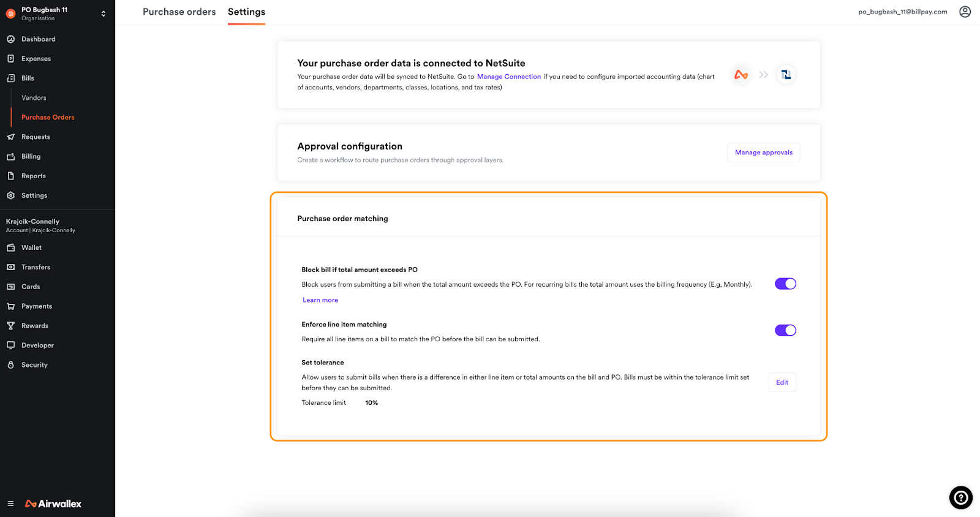Click the Reports document icon
The width and height of the screenshot is (980, 517).
pyautogui.click(x=10, y=176)
